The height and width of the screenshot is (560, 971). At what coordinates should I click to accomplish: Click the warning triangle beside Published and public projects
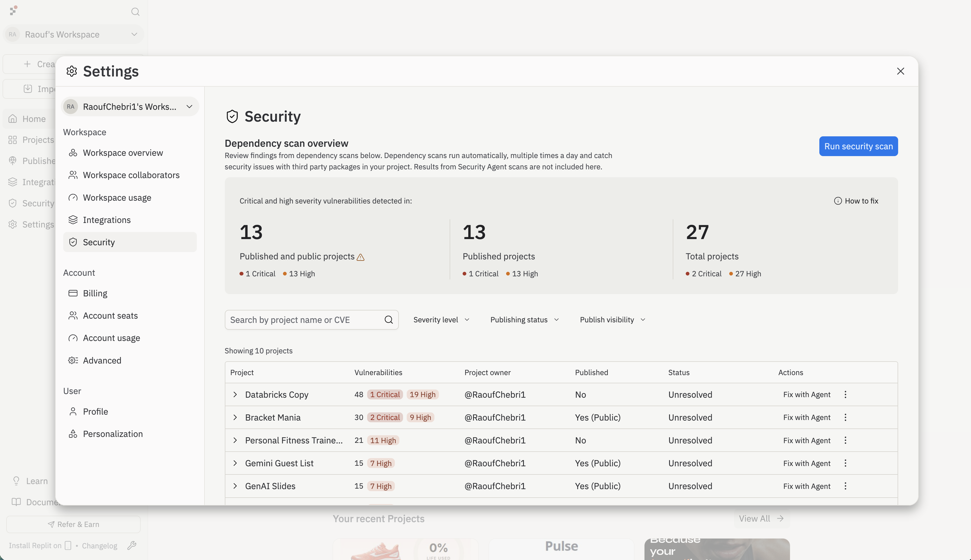[x=360, y=257]
